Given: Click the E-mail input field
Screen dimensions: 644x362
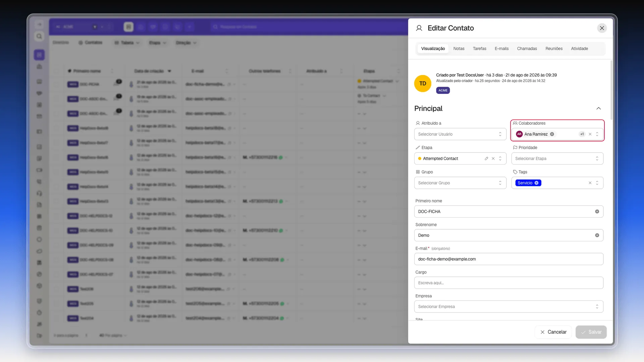Looking at the screenshot, I should click(508, 259).
